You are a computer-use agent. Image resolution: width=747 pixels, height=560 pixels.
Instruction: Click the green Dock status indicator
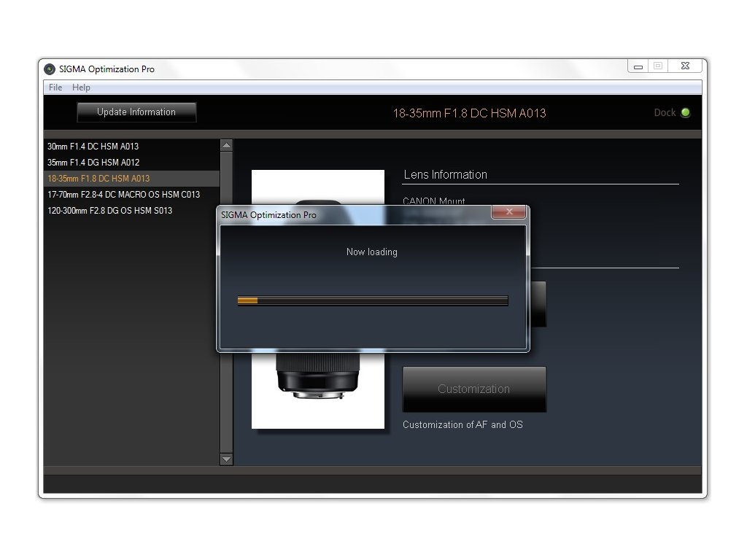[x=686, y=112]
